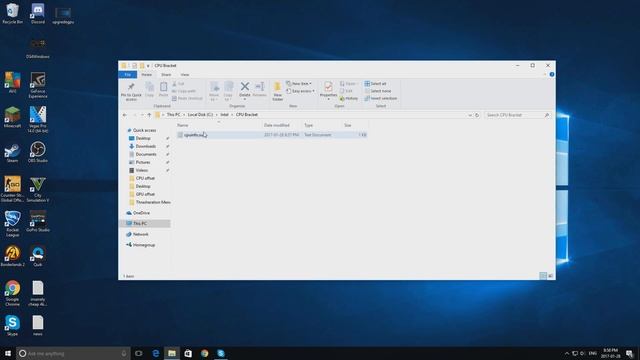
Task: Click the Windows Start button
Action: (x=8, y=353)
